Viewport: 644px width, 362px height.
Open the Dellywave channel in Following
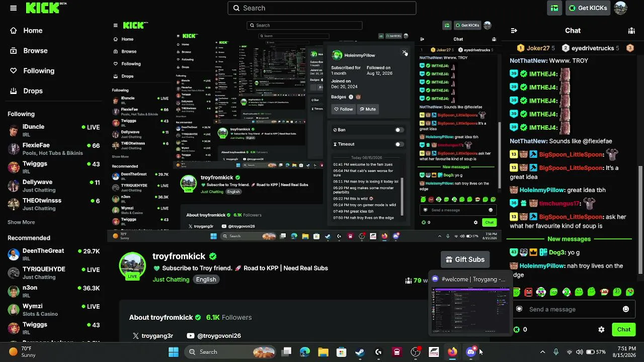click(x=54, y=186)
